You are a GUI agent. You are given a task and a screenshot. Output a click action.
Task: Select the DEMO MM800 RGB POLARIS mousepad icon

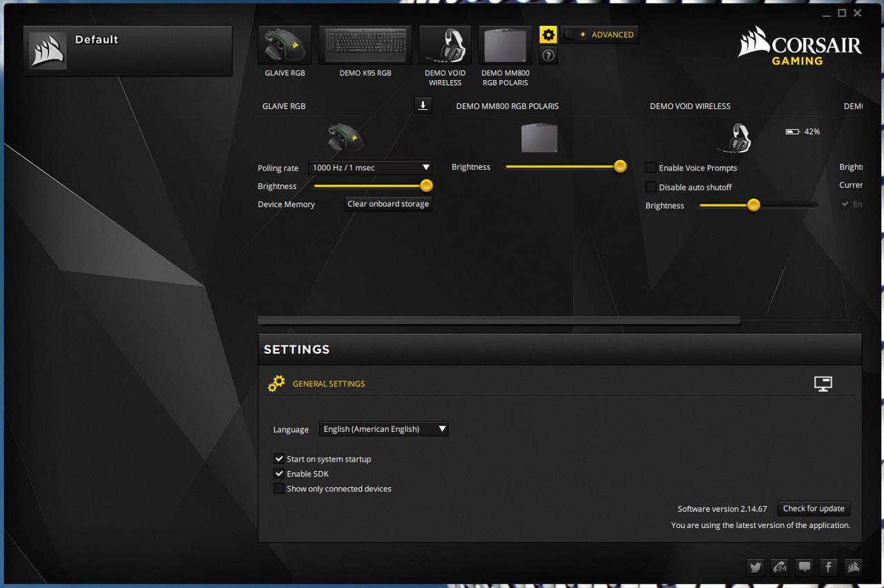506,45
